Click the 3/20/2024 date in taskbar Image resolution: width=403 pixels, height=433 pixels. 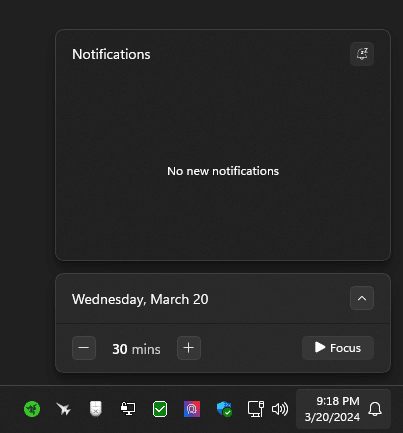tap(332, 417)
